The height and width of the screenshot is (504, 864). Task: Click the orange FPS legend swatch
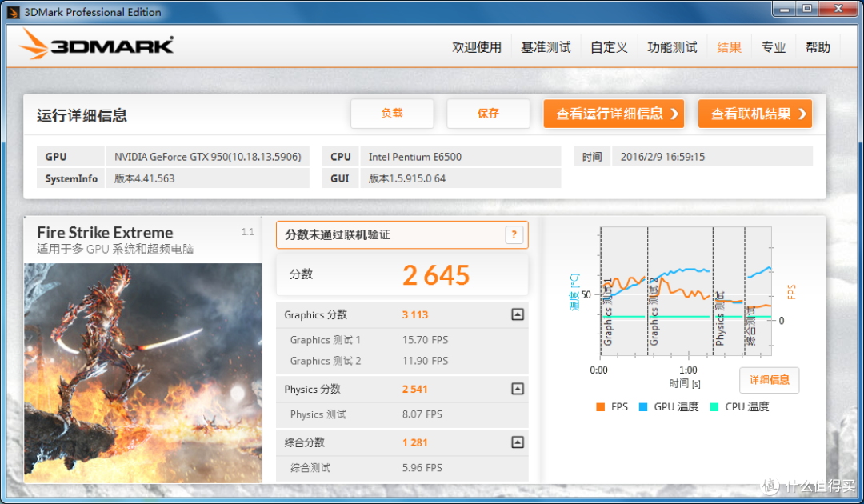point(600,407)
